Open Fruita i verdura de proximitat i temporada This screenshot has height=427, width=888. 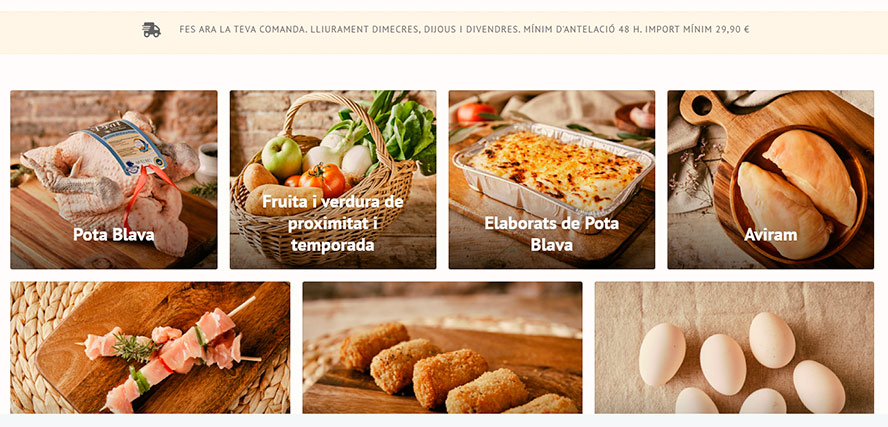tap(333, 180)
